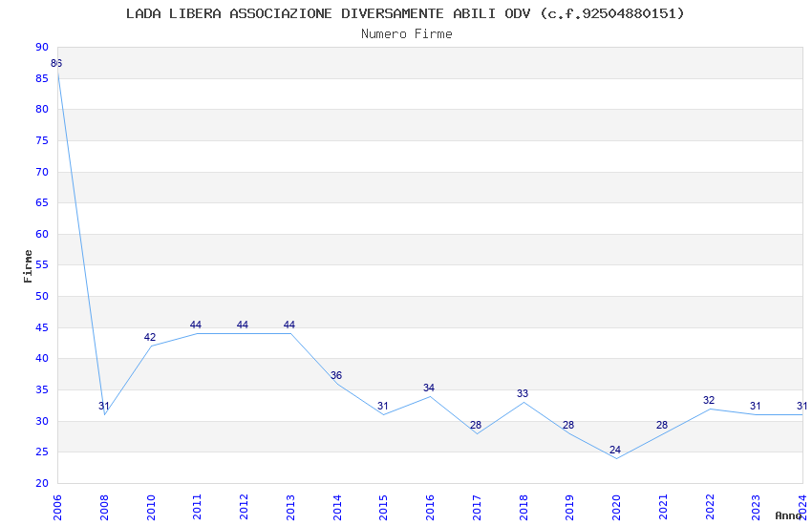Screen dimensions: 812x525
Task: Click year 2023 on the x-axis
Action: coord(756,504)
